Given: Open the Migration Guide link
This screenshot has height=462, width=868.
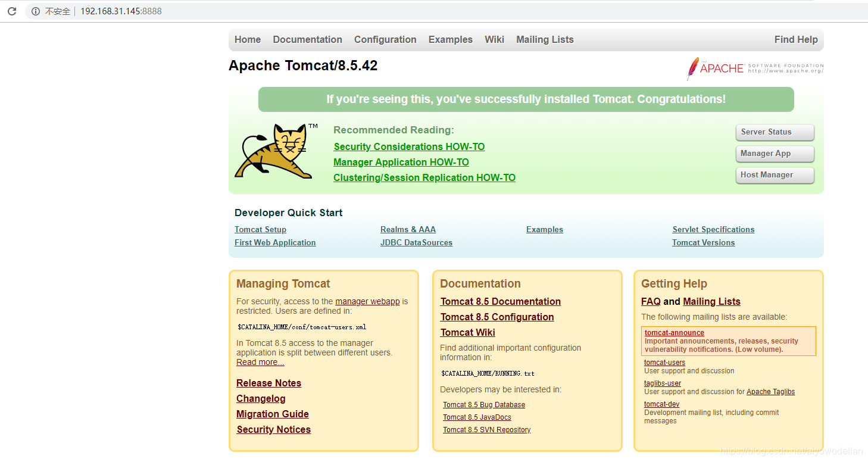Looking at the screenshot, I should 273,414.
